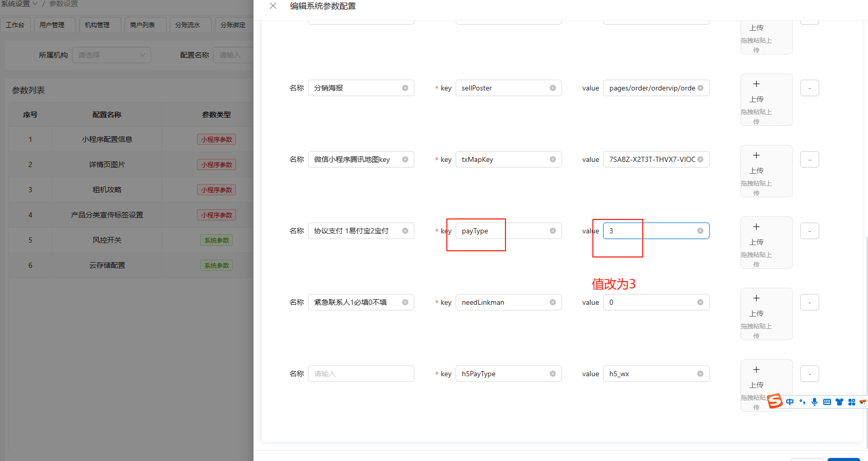Expand the 系统设置 breadcrumb menu
868x461 pixels.
[19, 4]
